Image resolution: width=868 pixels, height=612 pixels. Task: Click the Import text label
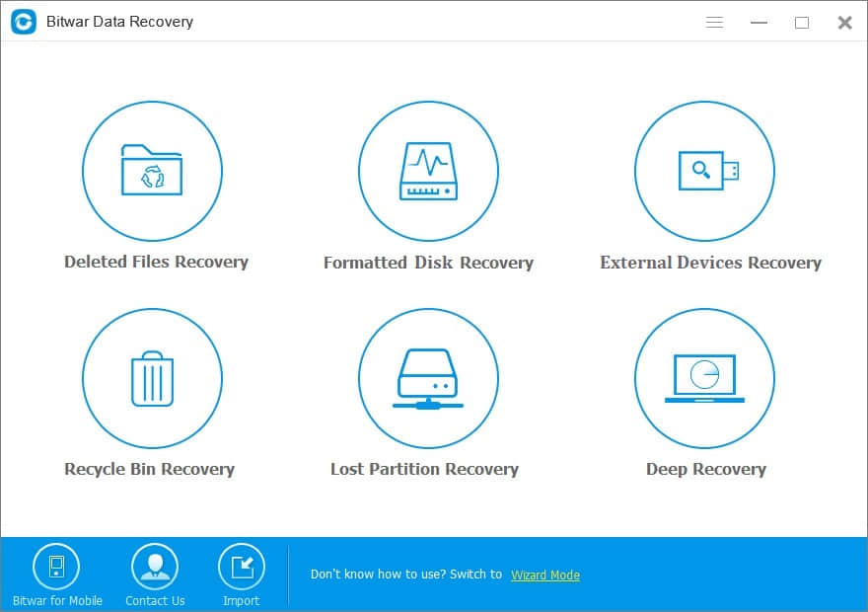pos(242,601)
